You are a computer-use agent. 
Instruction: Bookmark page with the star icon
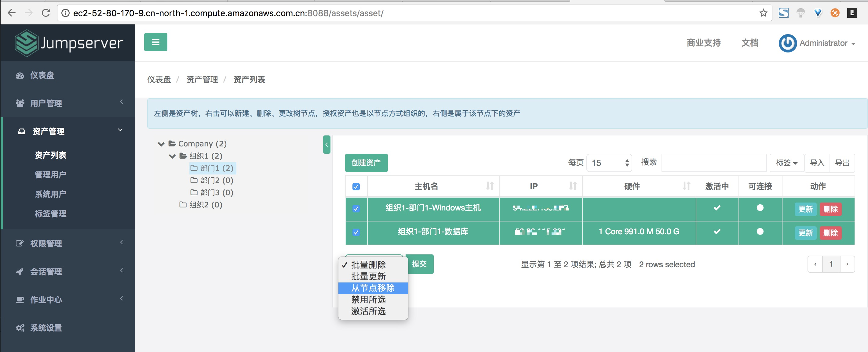[x=763, y=13]
